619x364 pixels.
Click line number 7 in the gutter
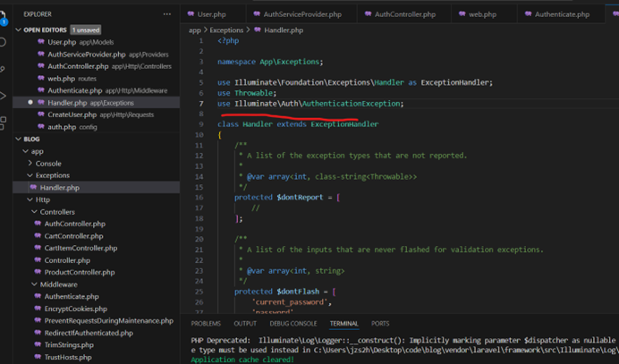tap(201, 104)
